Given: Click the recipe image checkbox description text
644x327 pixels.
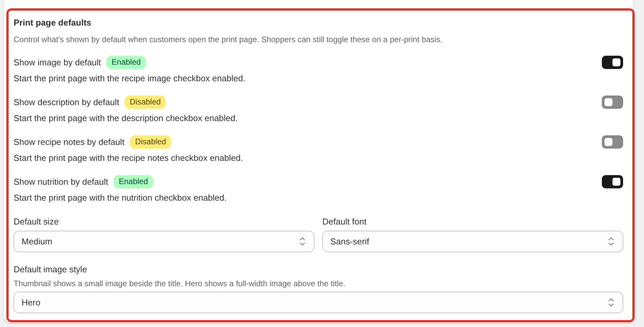Looking at the screenshot, I should pos(129,78).
